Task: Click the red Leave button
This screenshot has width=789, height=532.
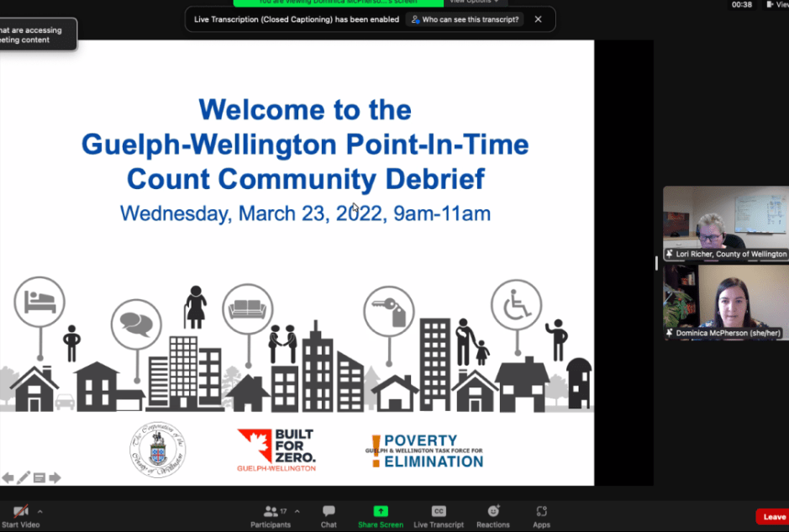Action: coord(772,517)
